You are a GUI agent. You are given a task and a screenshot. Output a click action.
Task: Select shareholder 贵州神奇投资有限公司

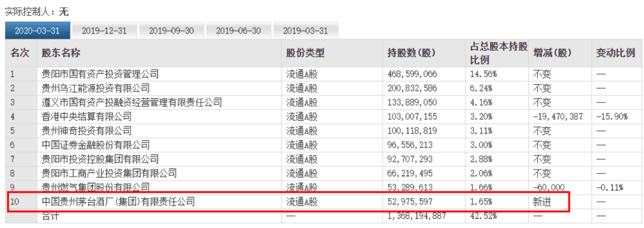pos(86,131)
